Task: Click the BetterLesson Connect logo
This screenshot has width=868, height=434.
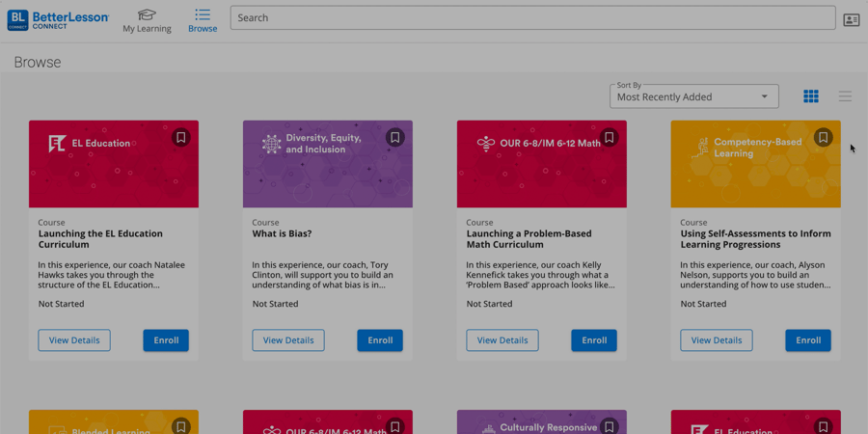Action: 58,20
